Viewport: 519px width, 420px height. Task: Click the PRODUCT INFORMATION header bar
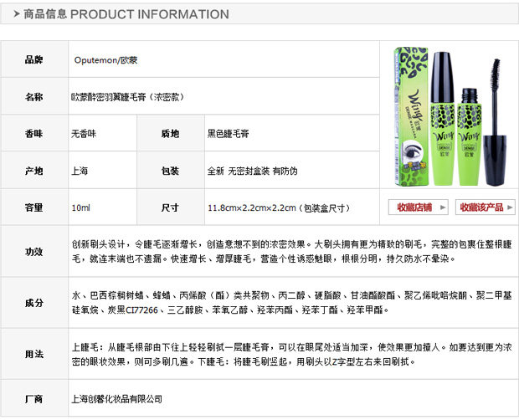pos(259,14)
